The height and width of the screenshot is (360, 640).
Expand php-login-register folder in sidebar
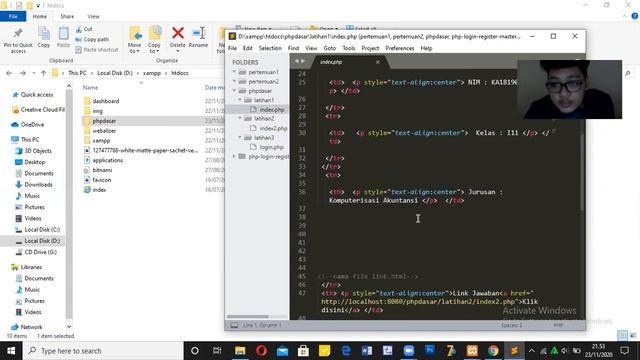[x=234, y=156]
